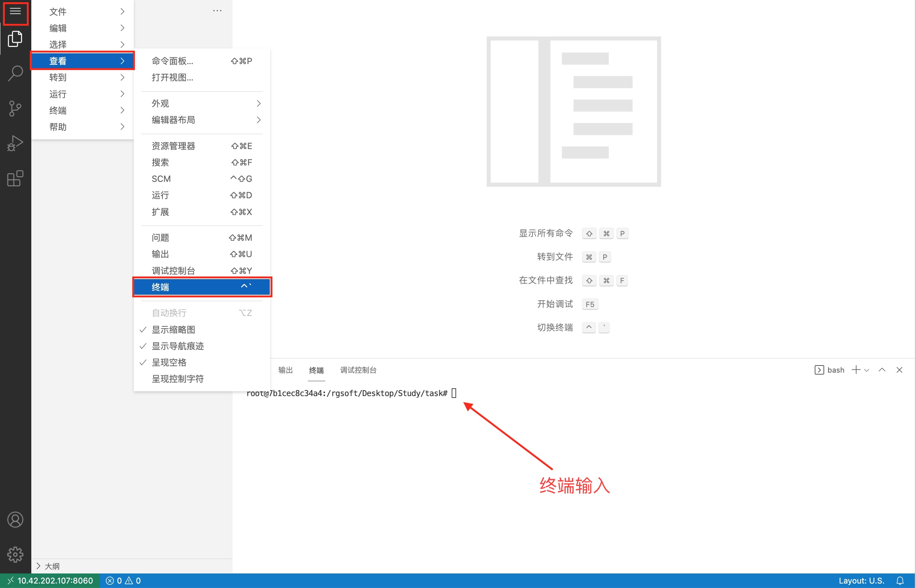Open the Manage gear icon
The height and width of the screenshot is (588, 916).
[15, 554]
